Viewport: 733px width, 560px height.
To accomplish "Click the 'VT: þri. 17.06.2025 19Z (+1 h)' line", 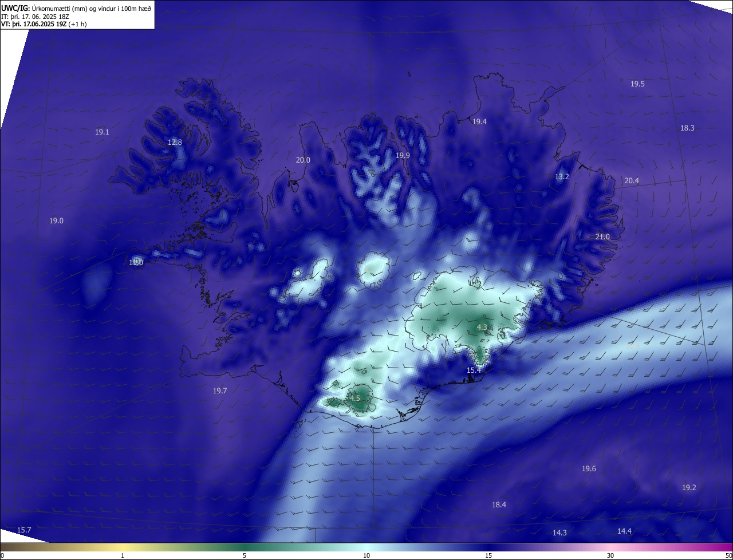I will pyautogui.click(x=44, y=25).
